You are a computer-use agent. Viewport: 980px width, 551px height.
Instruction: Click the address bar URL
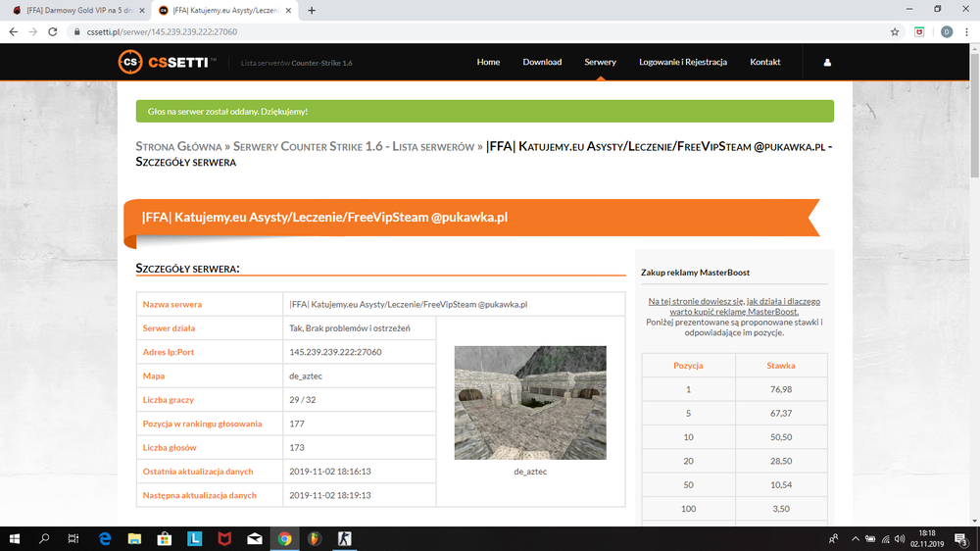162,32
